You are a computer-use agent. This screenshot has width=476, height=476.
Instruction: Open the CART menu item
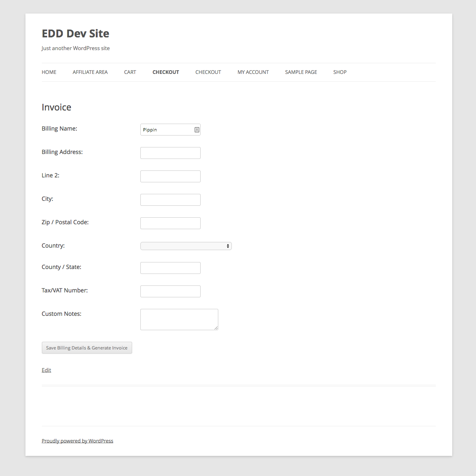(130, 72)
